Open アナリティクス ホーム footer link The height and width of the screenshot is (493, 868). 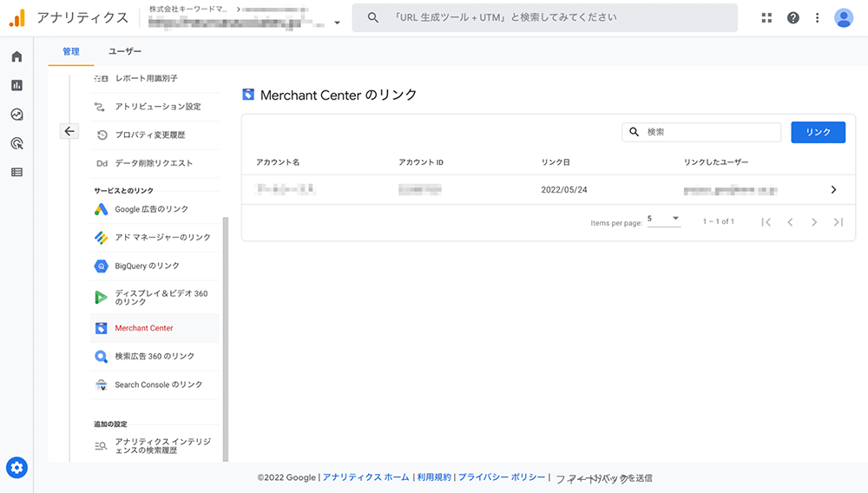[366, 477]
